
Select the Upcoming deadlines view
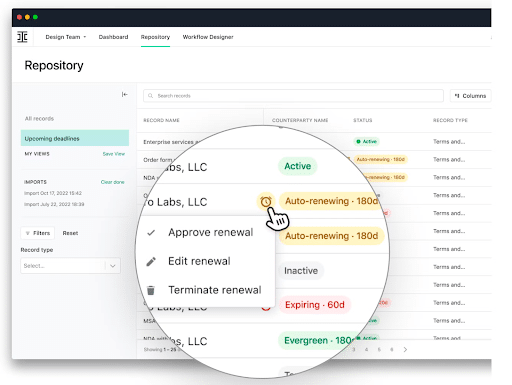[75, 138]
